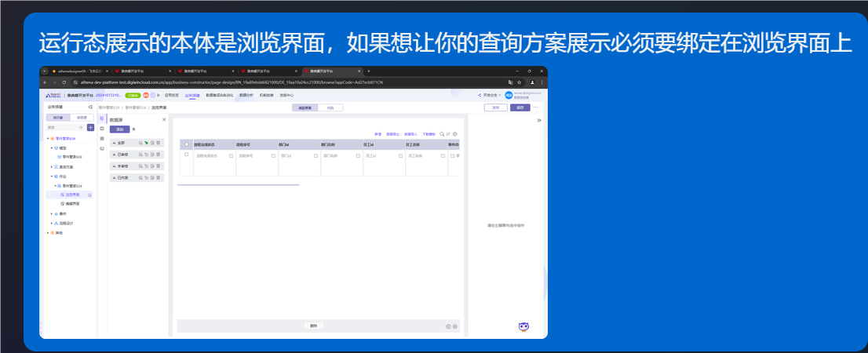Collapse the 零件管家024 tree node
The width and height of the screenshot is (868, 353).
(x=56, y=186)
